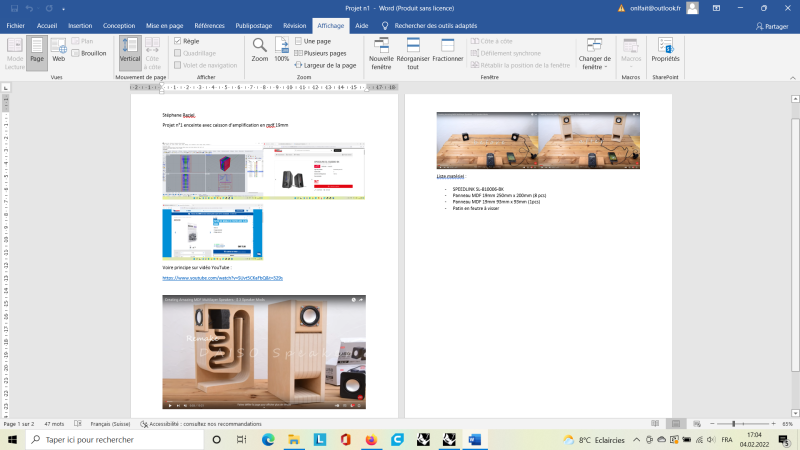Open the Insertion ribbon tab
This screenshot has width=800, height=450.
point(80,24)
